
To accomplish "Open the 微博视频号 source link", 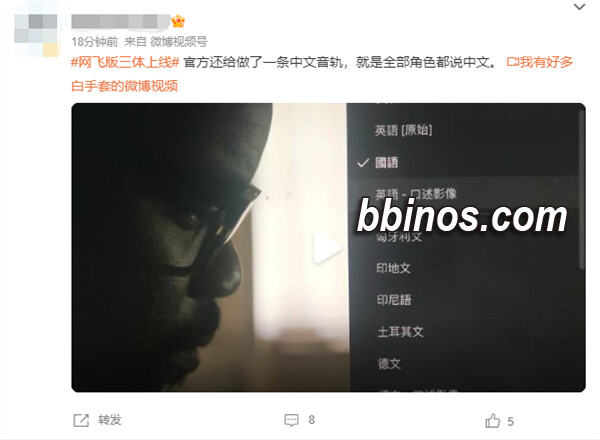I will click(x=179, y=41).
